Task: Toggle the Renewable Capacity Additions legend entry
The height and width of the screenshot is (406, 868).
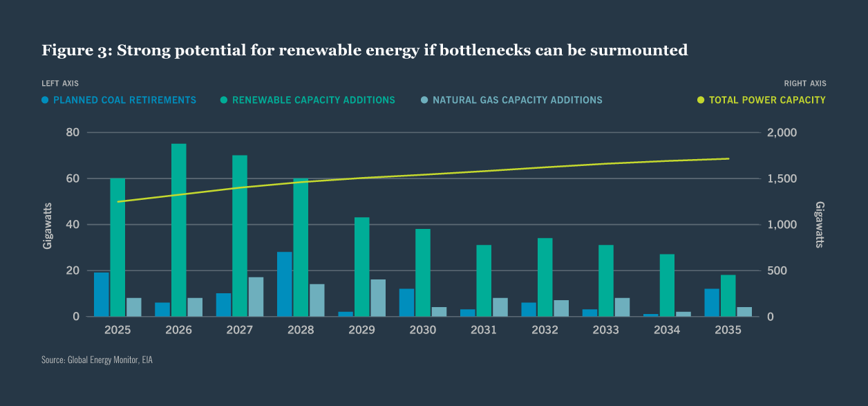Action: (314, 100)
